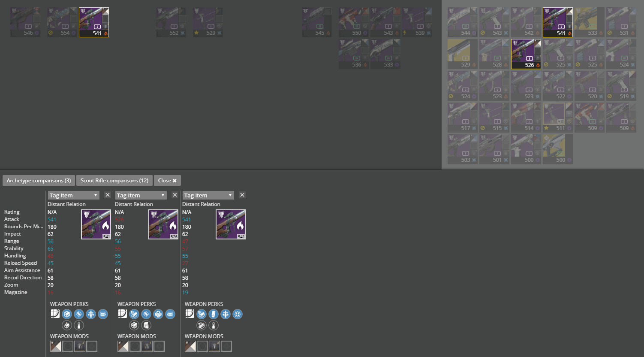The image size is (644, 357).
Task: Select starred 511 bow tile in vault
Action: 558,118
